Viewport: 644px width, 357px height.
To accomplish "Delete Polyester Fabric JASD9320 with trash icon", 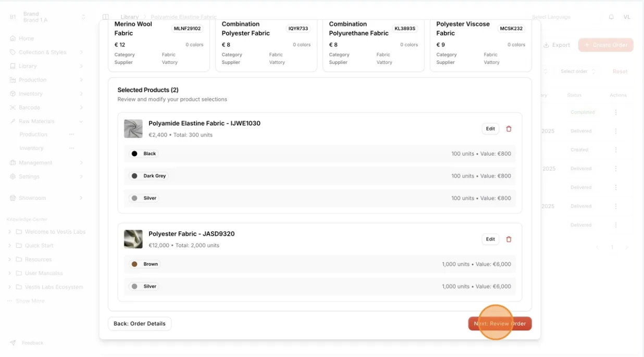I will (x=509, y=239).
